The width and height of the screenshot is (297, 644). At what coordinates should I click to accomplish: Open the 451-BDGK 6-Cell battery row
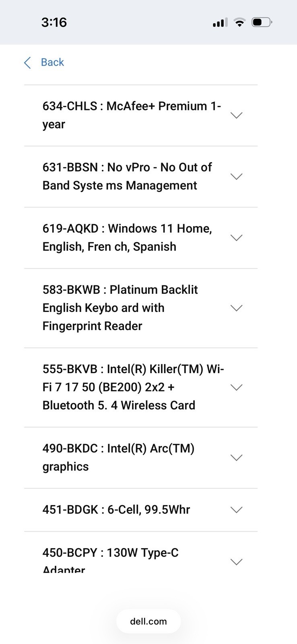pos(141,510)
